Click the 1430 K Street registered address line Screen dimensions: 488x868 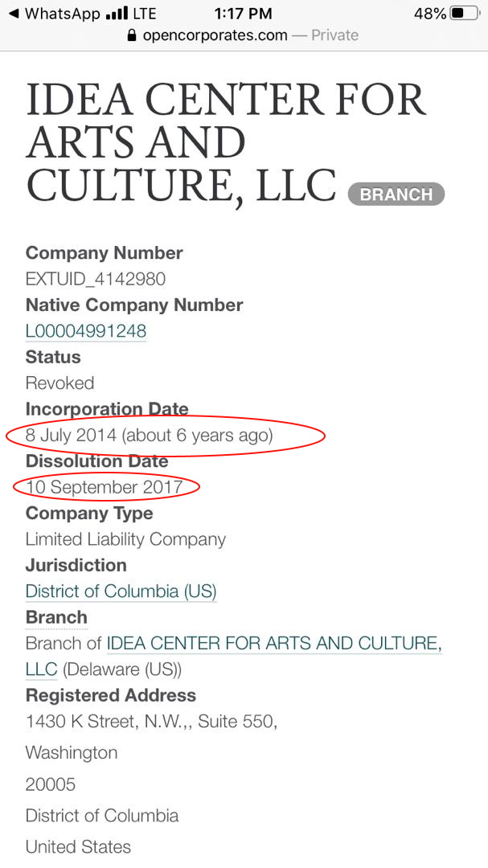pos(151,721)
